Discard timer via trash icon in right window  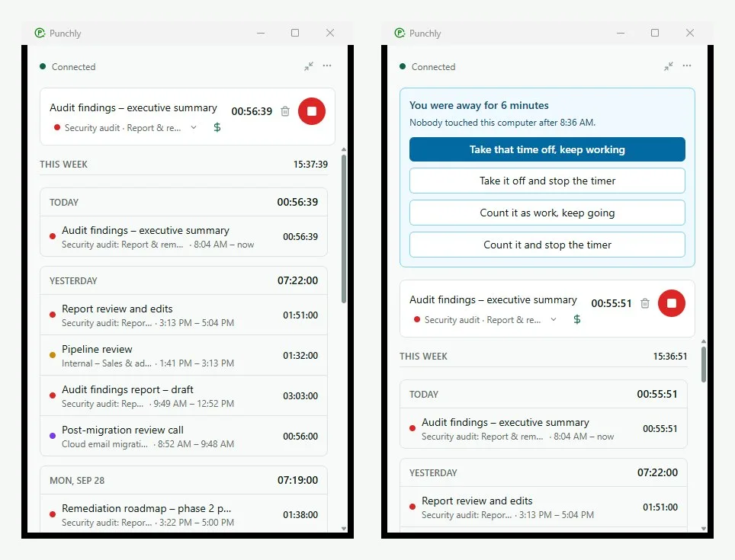[645, 303]
